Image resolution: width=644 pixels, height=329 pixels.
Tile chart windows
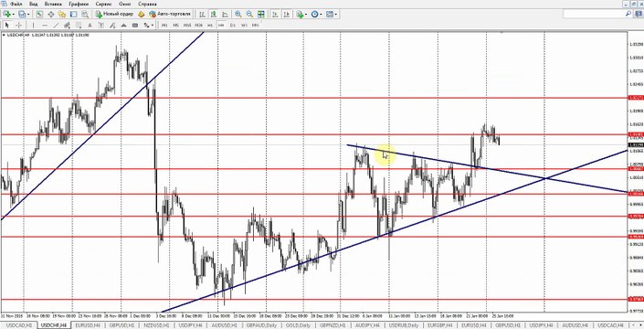point(261,15)
